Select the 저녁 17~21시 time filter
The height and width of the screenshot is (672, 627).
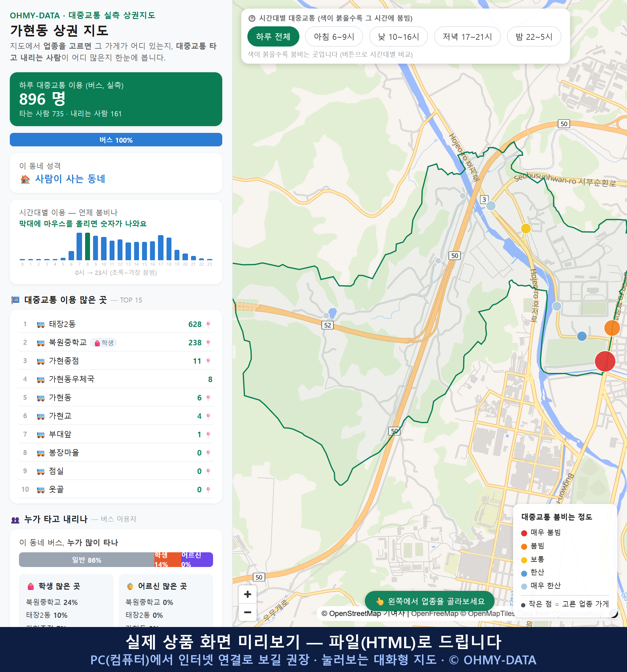click(467, 36)
